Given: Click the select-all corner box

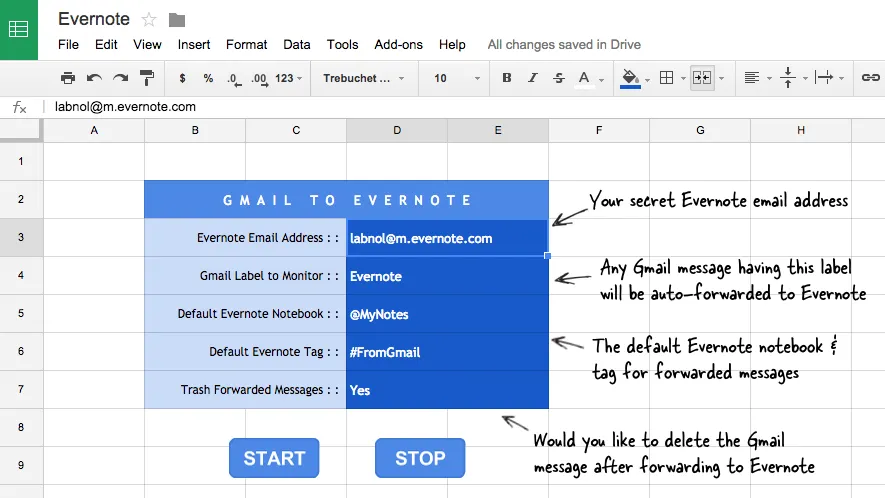Looking at the screenshot, I should point(21,130).
